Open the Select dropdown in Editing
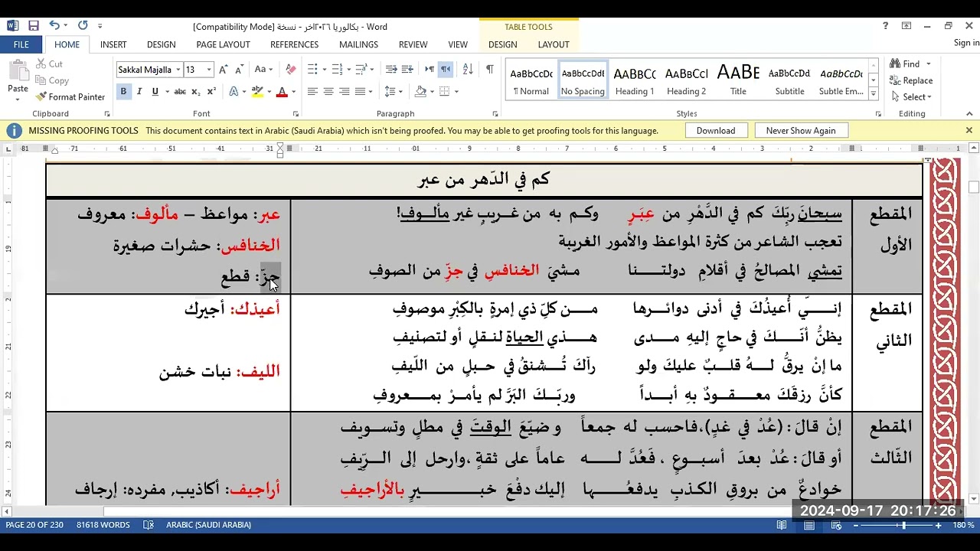 click(x=911, y=97)
